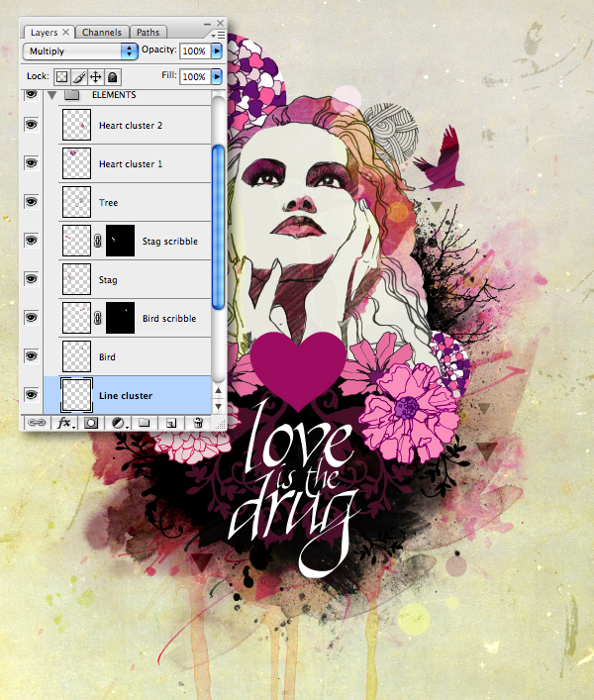Select the Bird scribble layer name
This screenshot has width=594, height=700.
[x=169, y=319]
